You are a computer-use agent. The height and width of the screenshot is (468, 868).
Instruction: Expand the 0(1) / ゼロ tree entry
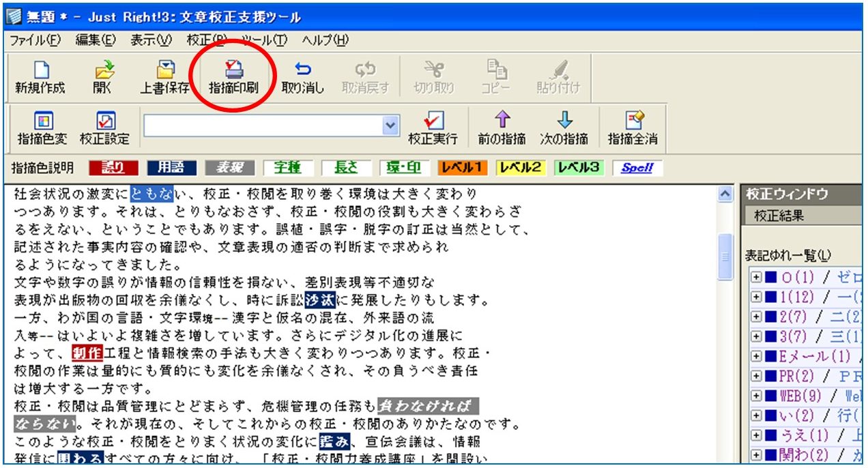tap(755, 277)
